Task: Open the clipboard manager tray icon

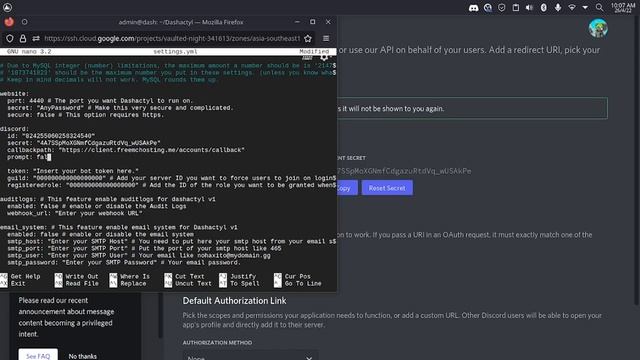Action: [x=516, y=7]
